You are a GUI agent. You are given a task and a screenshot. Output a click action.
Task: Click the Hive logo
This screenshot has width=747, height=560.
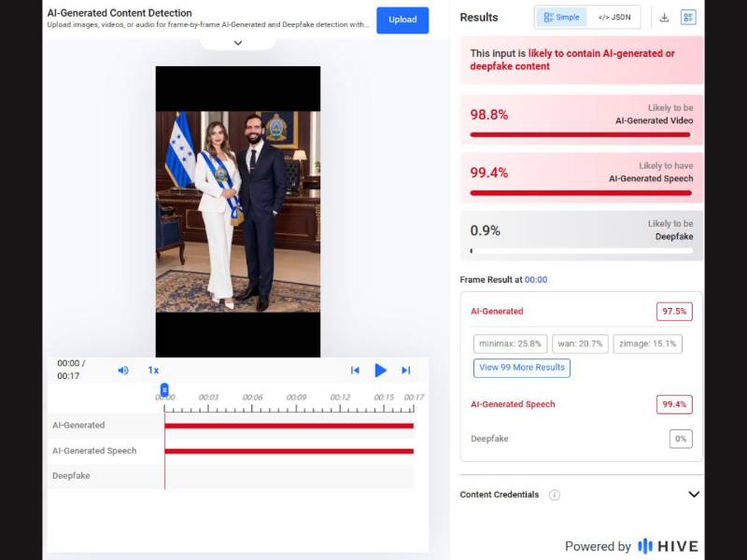[x=668, y=546]
